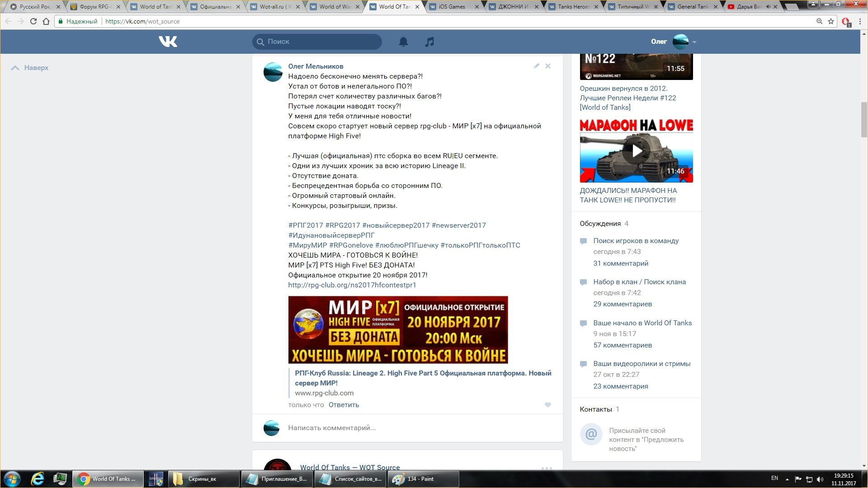Open discussion Ваши видеоролики и стримы
The width and height of the screenshot is (868, 488).
pos(642,364)
